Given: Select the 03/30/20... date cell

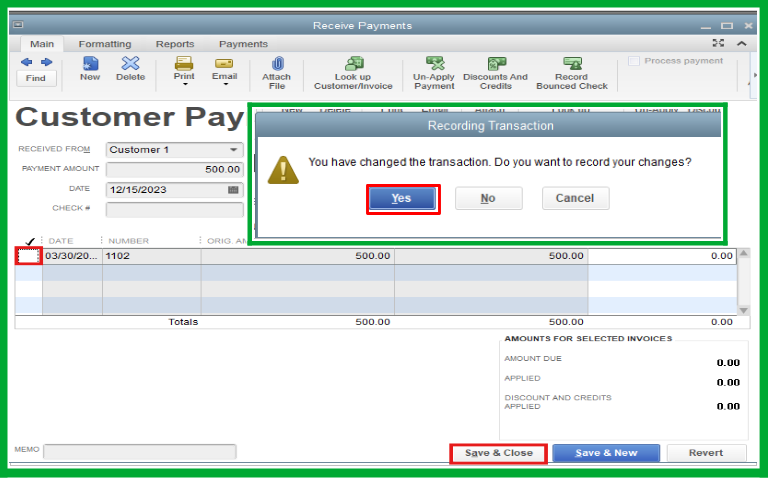Looking at the screenshot, I should click(72, 256).
